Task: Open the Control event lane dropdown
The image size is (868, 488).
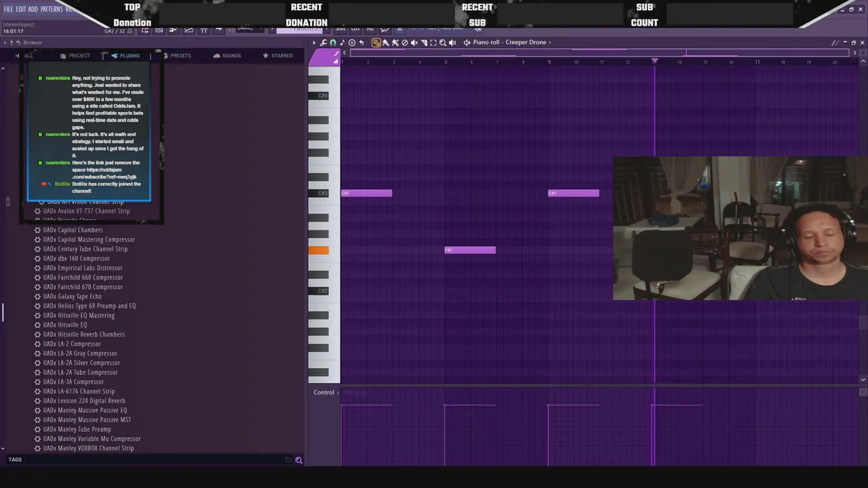Action: point(325,392)
